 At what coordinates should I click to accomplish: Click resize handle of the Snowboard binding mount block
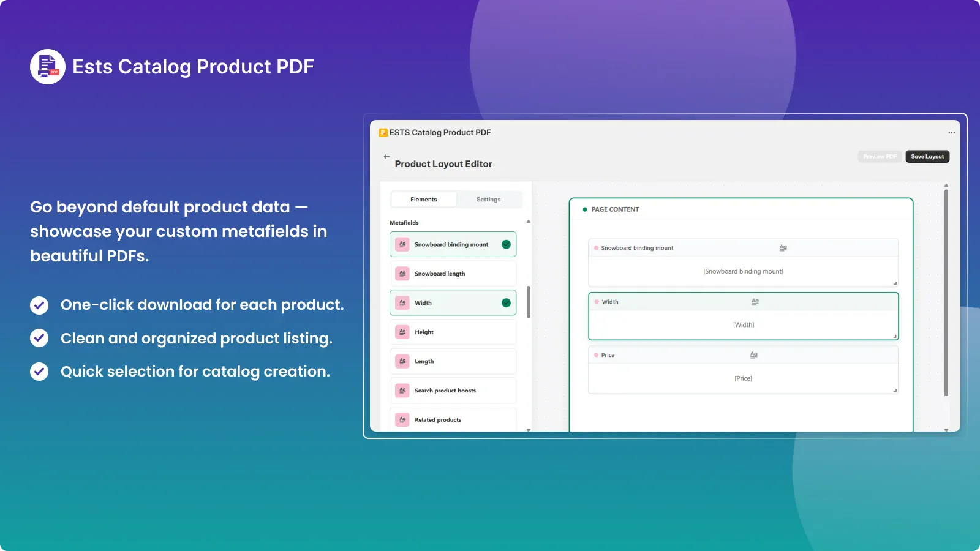tap(895, 283)
